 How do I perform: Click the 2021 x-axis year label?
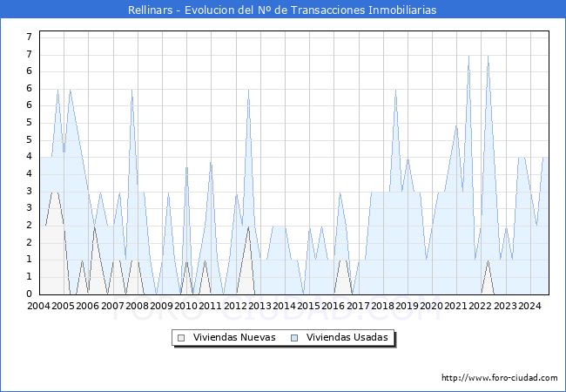click(455, 306)
